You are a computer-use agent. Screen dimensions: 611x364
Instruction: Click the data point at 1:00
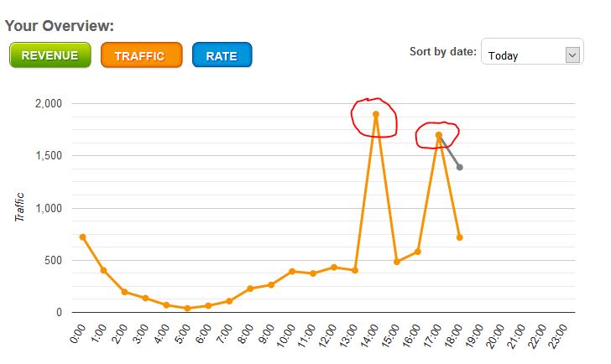[x=103, y=270]
